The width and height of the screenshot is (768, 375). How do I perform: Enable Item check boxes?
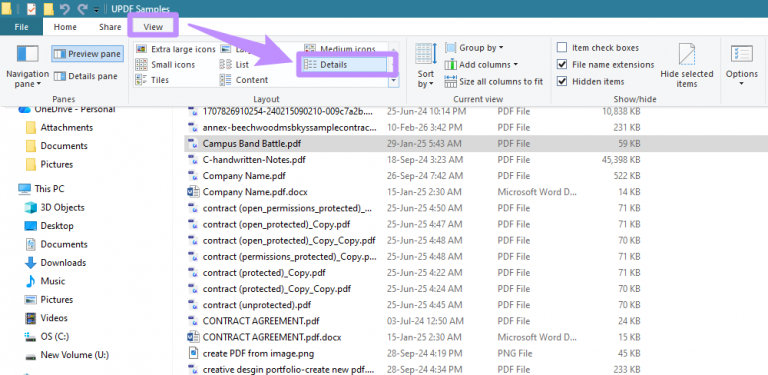562,48
